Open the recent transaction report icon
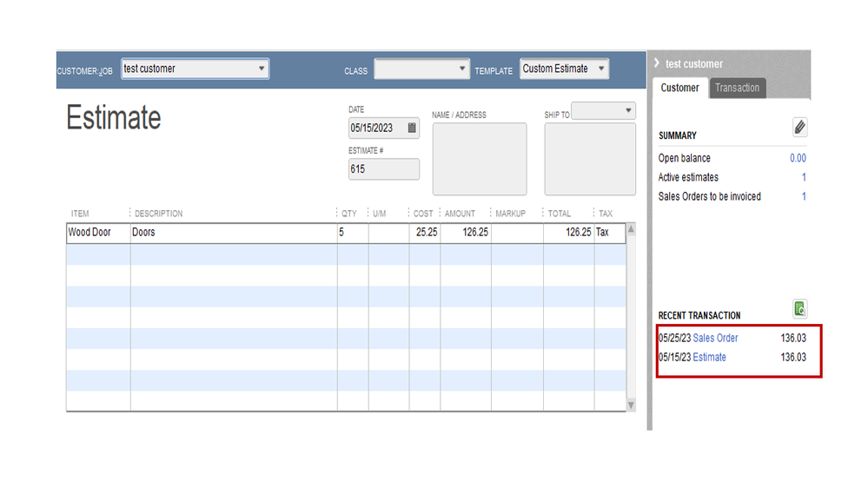The image size is (868, 488). click(799, 309)
